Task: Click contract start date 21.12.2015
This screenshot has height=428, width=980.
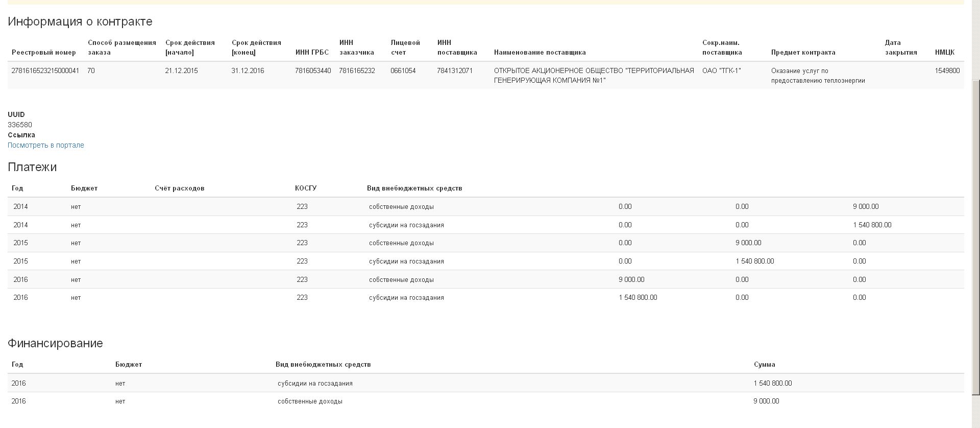Action: tap(181, 71)
